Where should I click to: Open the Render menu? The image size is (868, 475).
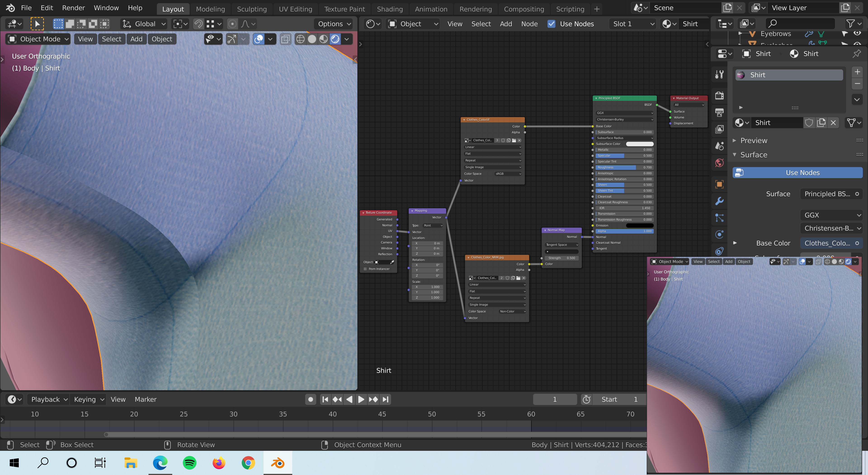click(73, 7)
